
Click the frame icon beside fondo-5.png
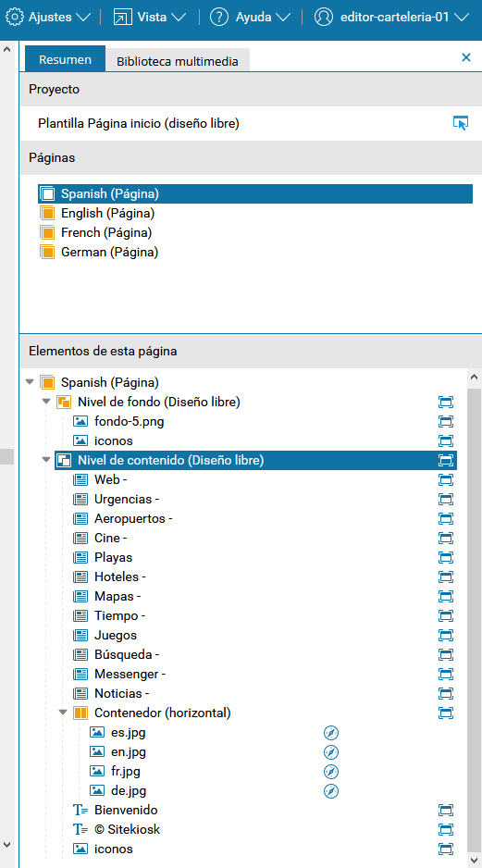pos(446,421)
